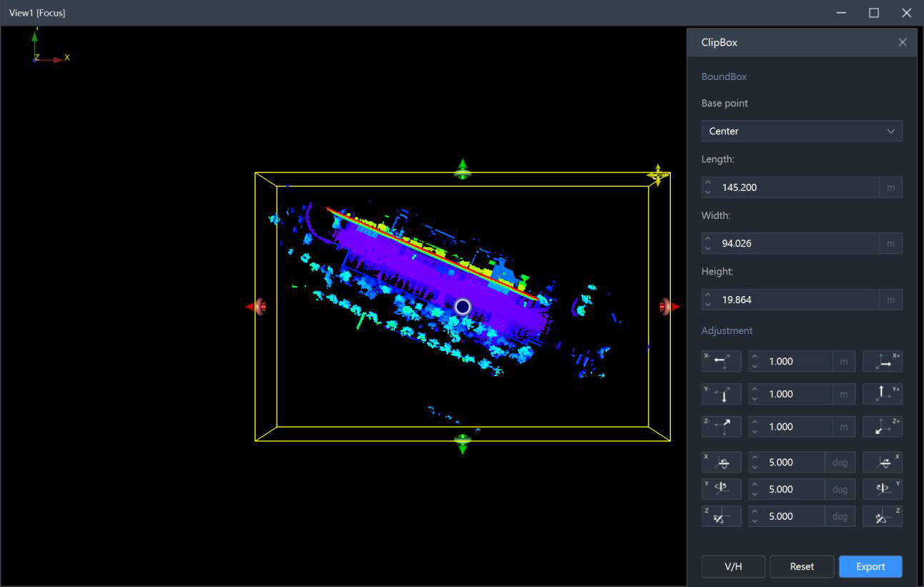
Task: Increase the Length value with up arrow
Action: click(707, 183)
